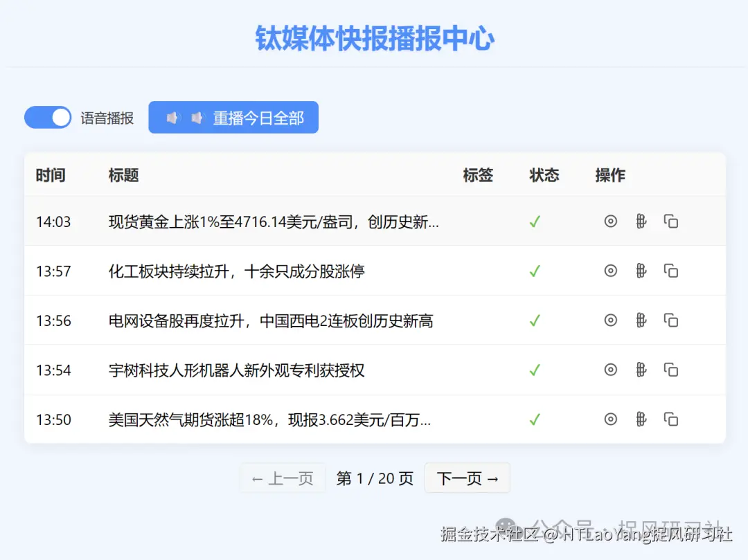Play broadcast of the 13:57 chemical news

click(641, 271)
